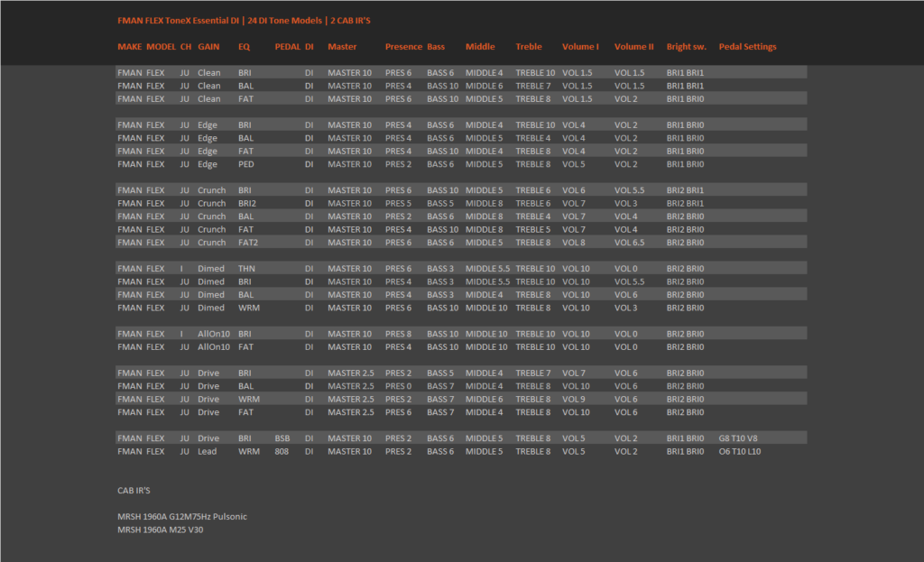Click BASS 7 in the Drive BAL row
The width and height of the screenshot is (924, 562).
tap(440, 386)
